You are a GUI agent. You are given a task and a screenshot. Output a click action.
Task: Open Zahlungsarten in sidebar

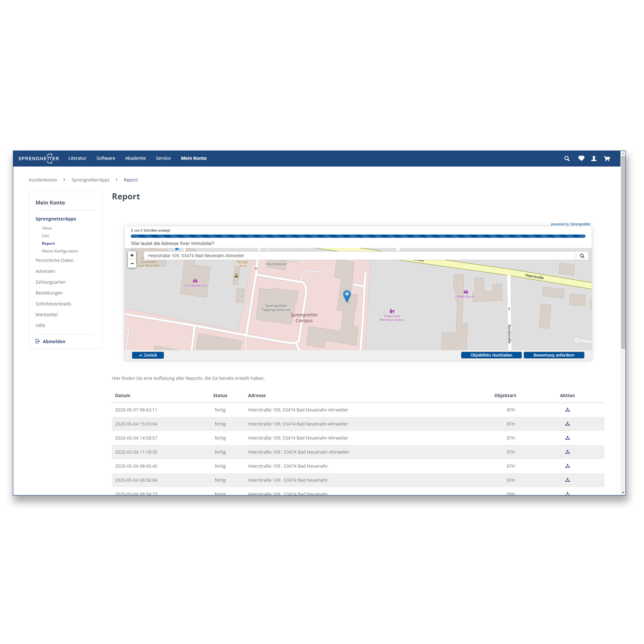[x=50, y=282]
